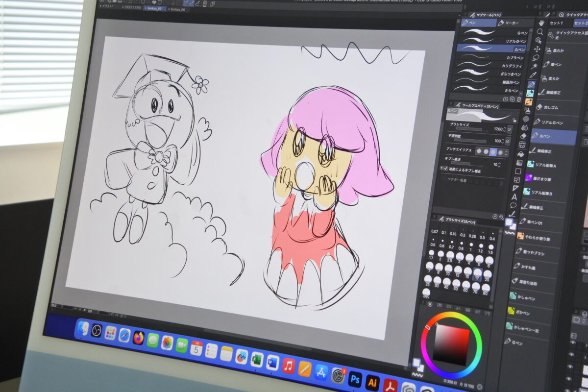Click the delete sub tool trash icon
The image size is (588, 392).
(519, 99)
